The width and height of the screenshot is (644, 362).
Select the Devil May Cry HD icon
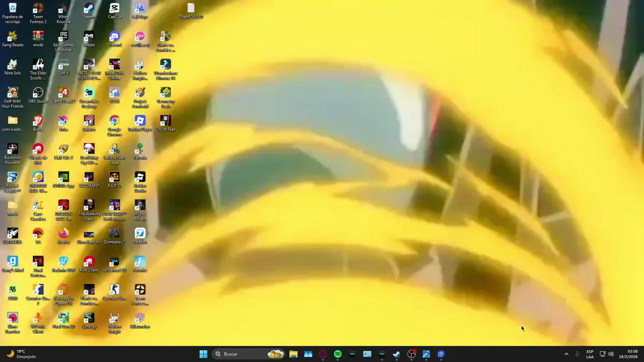(89, 154)
